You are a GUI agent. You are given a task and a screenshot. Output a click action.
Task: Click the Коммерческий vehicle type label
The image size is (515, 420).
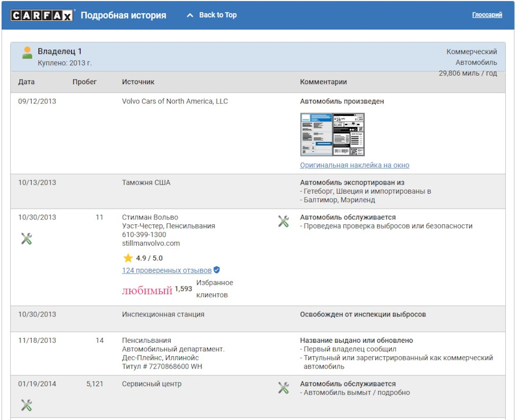(x=472, y=51)
